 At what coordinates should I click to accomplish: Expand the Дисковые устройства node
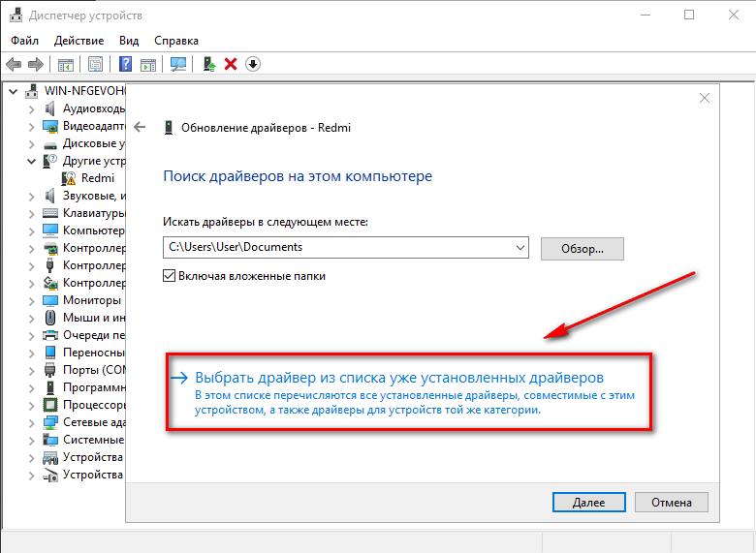click(x=31, y=144)
